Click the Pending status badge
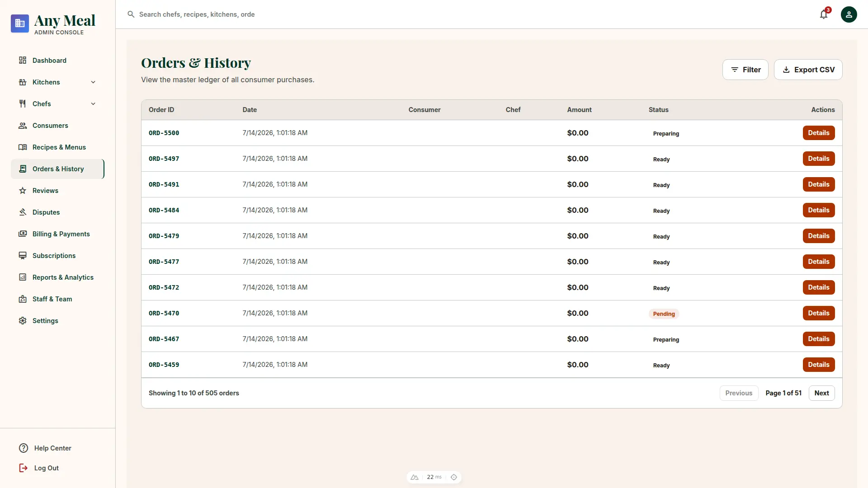 click(x=664, y=314)
